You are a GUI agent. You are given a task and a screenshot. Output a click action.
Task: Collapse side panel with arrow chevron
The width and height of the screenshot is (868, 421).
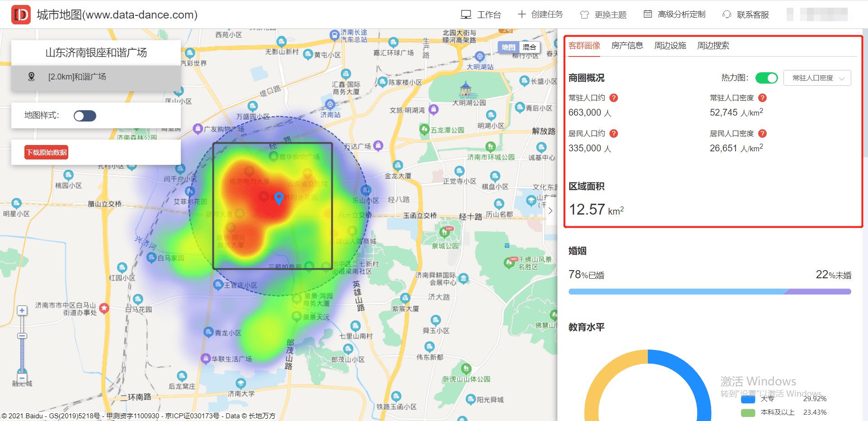click(x=551, y=210)
